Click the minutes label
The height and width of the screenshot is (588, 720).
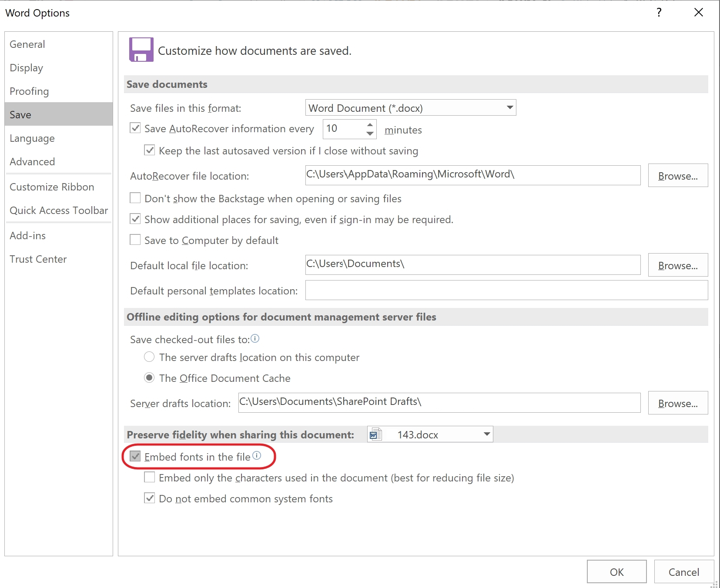[403, 130]
